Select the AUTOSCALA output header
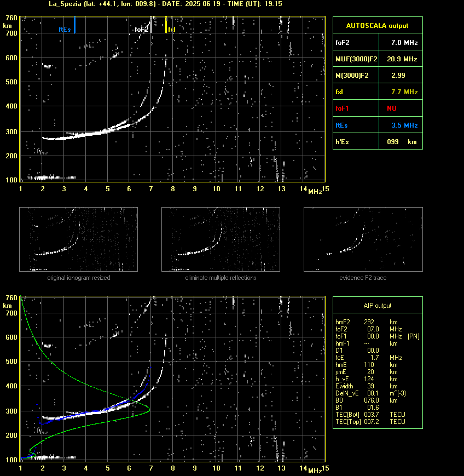 pyautogui.click(x=378, y=26)
